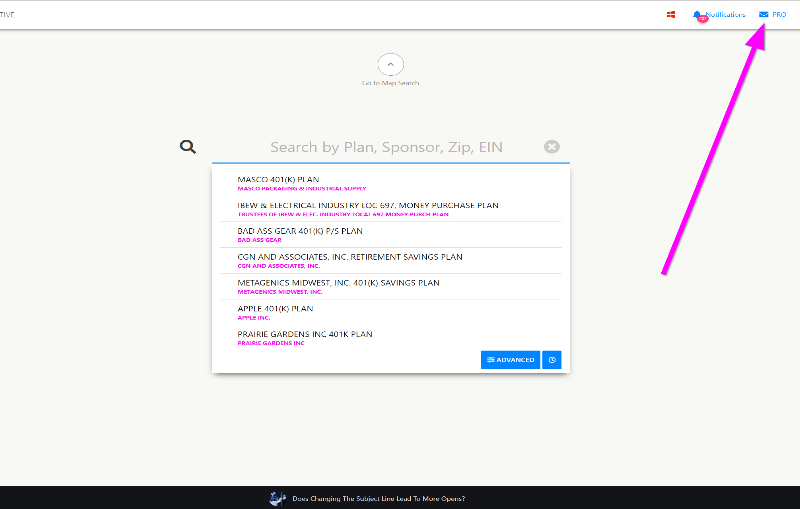
Task: Select APPLE 401(K) PLAN from suggestions
Action: [275, 309]
